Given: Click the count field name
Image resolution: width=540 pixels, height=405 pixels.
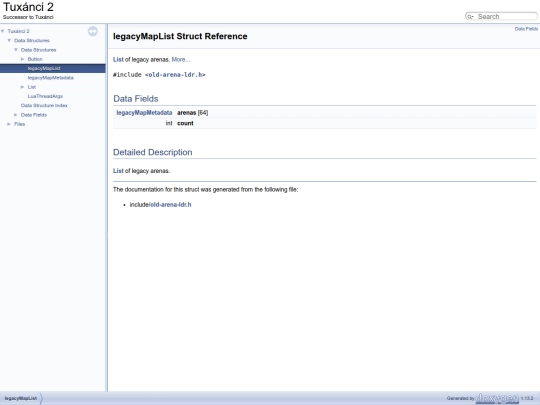Looking at the screenshot, I should 185,123.
